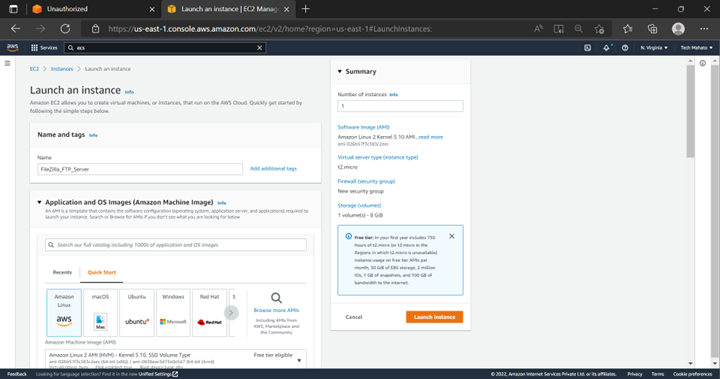Click Info next to Number of instances
Image resolution: width=720 pixels, height=379 pixels.
(394, 95)
